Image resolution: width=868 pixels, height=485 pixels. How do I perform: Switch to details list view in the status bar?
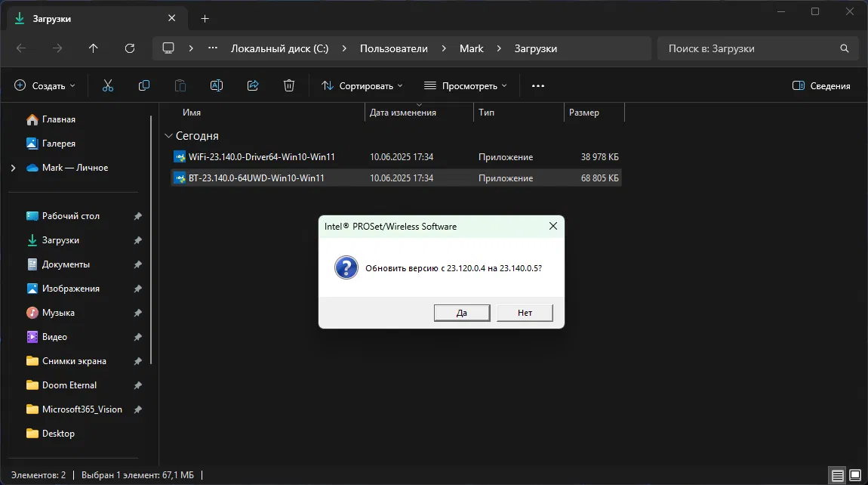(838, 475)
